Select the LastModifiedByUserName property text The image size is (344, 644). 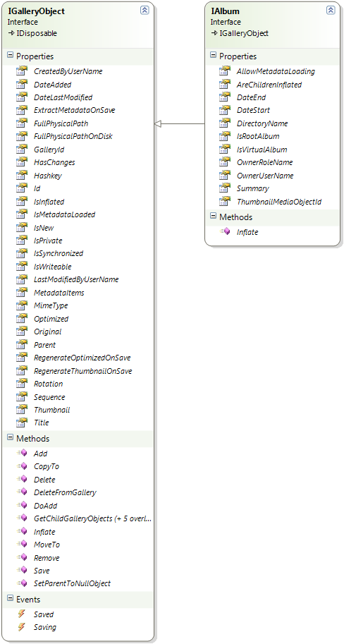(76, 279)
